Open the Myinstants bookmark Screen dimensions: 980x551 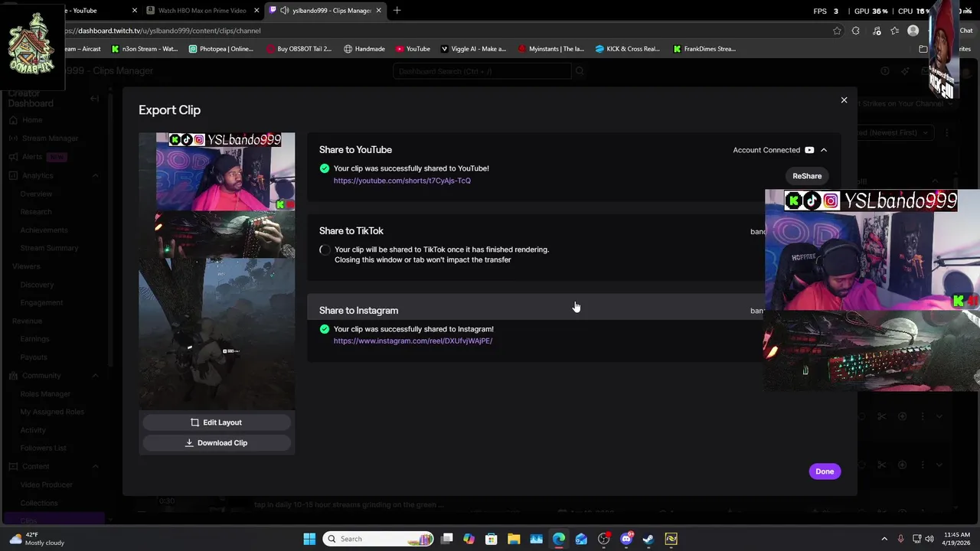[550, 49]
